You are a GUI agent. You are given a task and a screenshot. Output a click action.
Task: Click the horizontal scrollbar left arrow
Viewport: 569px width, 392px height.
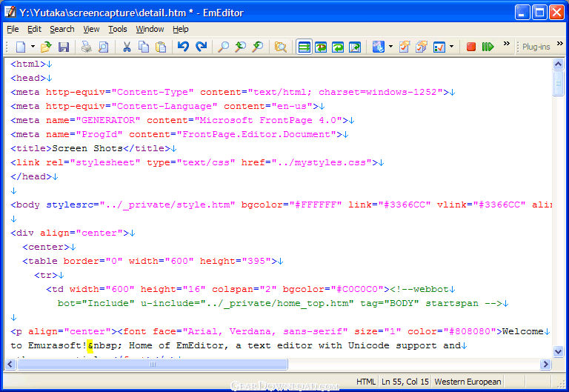[10, 364]
